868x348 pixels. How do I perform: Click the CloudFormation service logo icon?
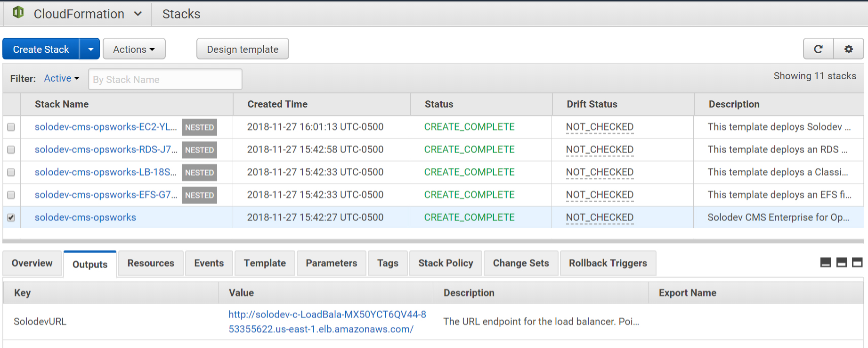pyautogui.click(x=18, y=12)
